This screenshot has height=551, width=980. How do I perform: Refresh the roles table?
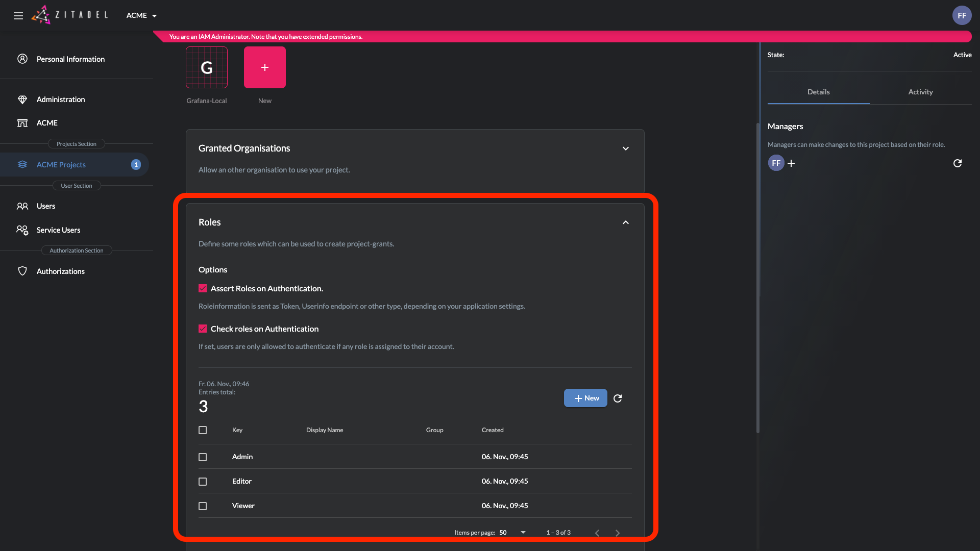coord(618,398)
